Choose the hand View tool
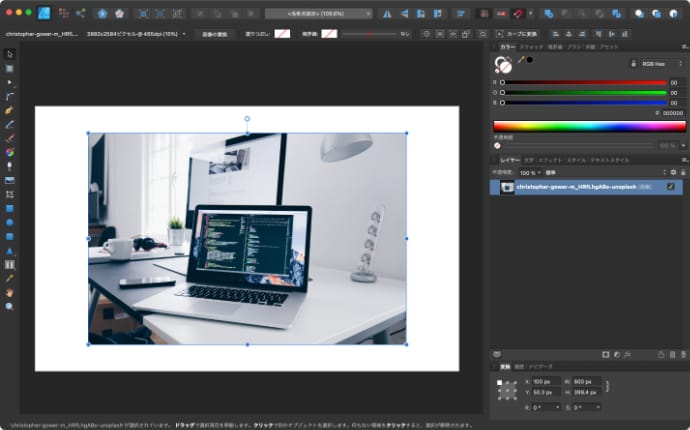The image size is (690, 430). (x=9, y=292)
